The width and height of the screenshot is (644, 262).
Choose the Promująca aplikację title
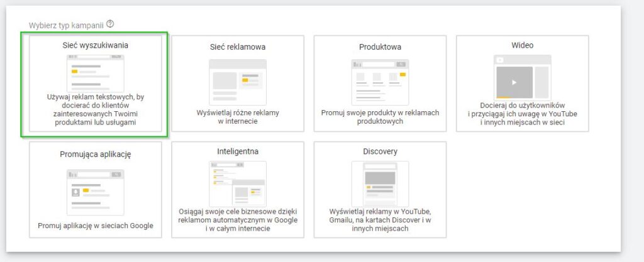[96, 155]
